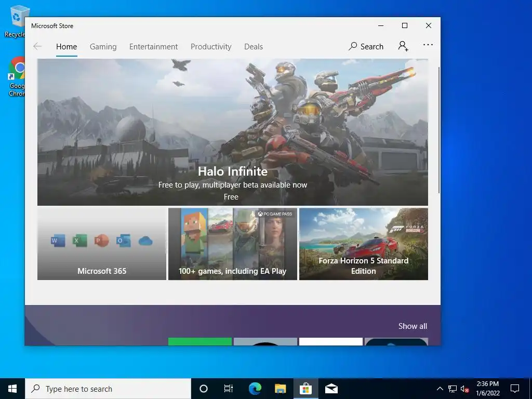Open the Productivity tab
The width and height of the screenshot is (532, 399).
click(x=211, y=46)
